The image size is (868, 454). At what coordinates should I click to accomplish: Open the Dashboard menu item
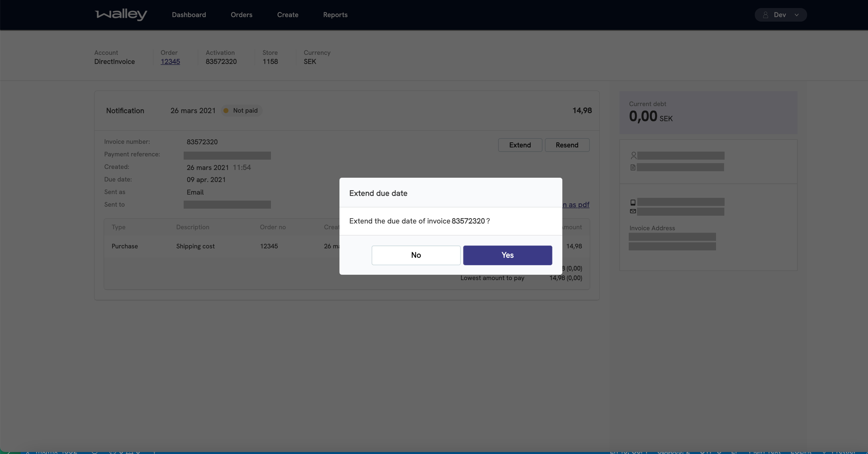[189, 15]
